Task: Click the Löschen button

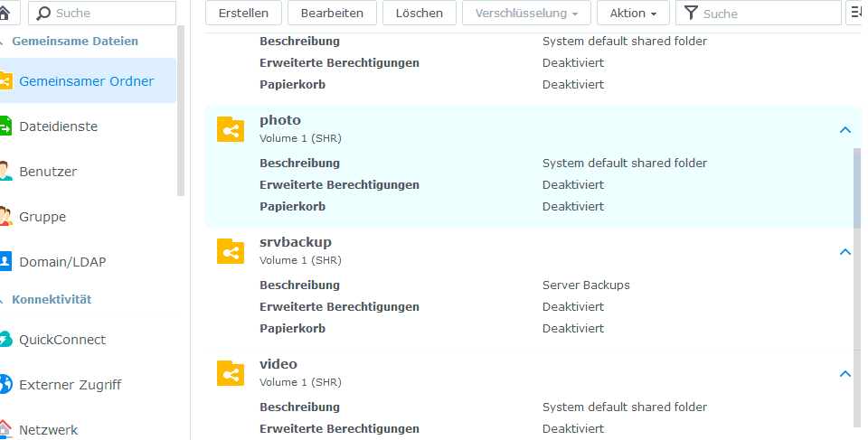Action: [419, 13]
